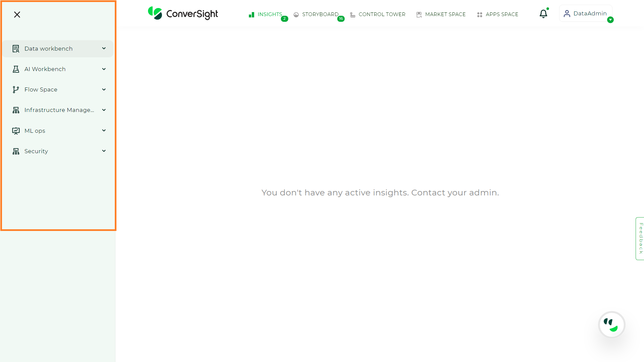Click the Security sidebar icon
The height and width of the screenshot is (362, 644).
(16, 151)
